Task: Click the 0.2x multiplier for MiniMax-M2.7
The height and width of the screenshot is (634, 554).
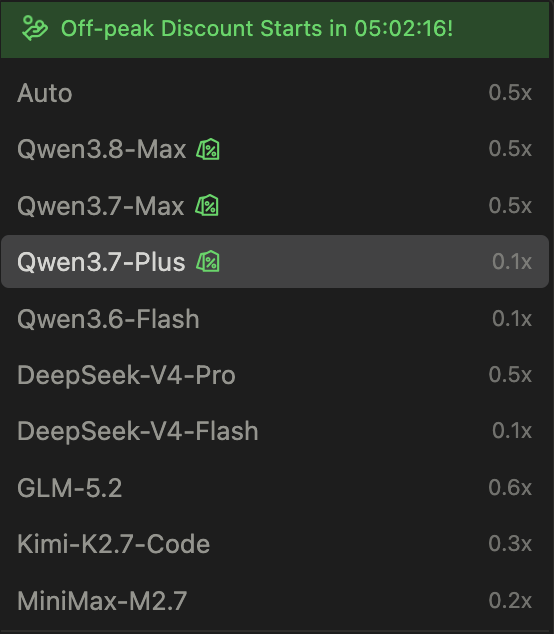Action: (x=510, y=600)
